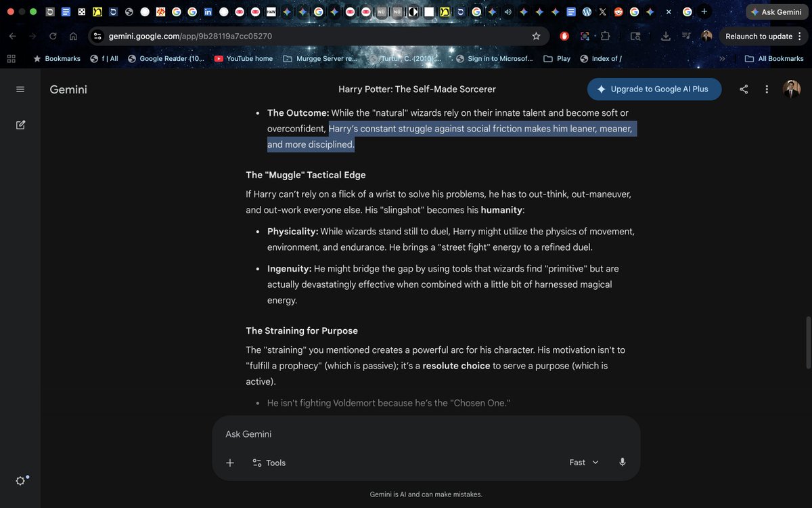Click the bold word 'humanity'
The width and height of the screenshot is (812, 508).
pos(501,210)
